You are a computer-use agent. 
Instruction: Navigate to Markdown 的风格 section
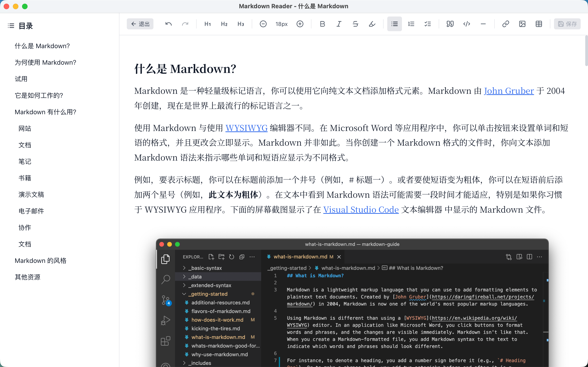click(x=41, y=260)
